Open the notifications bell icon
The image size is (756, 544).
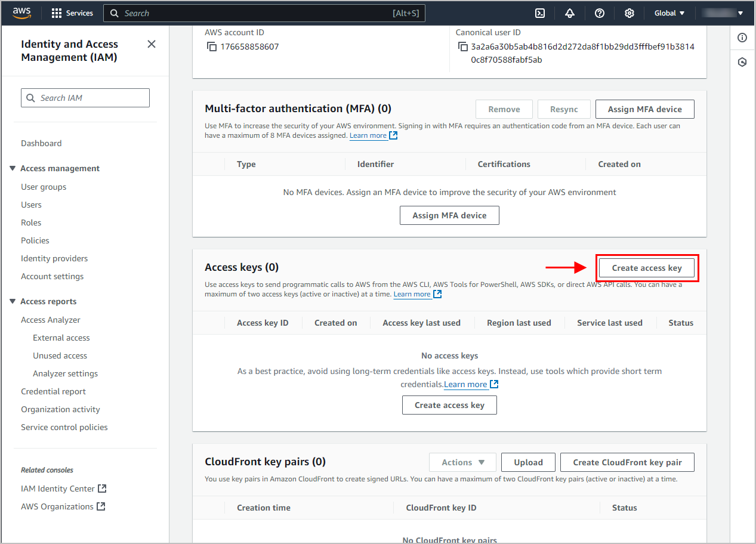(569, 13)
